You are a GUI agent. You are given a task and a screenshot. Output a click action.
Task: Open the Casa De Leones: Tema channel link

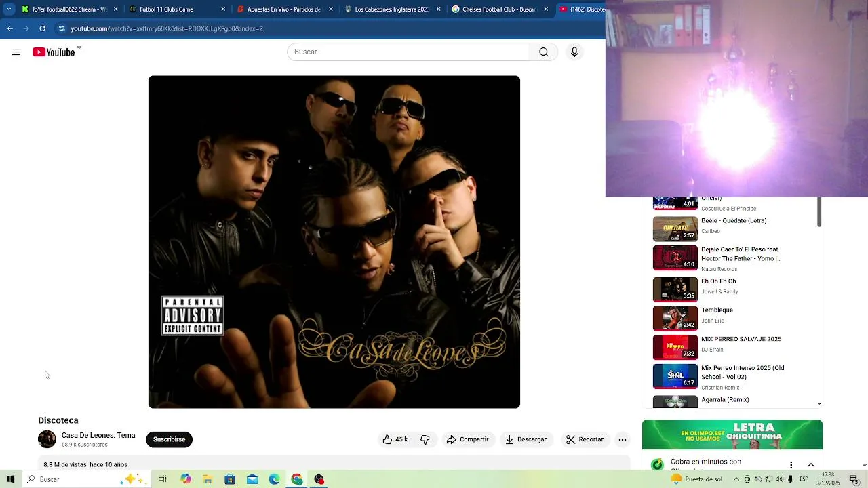click(98, 435)
